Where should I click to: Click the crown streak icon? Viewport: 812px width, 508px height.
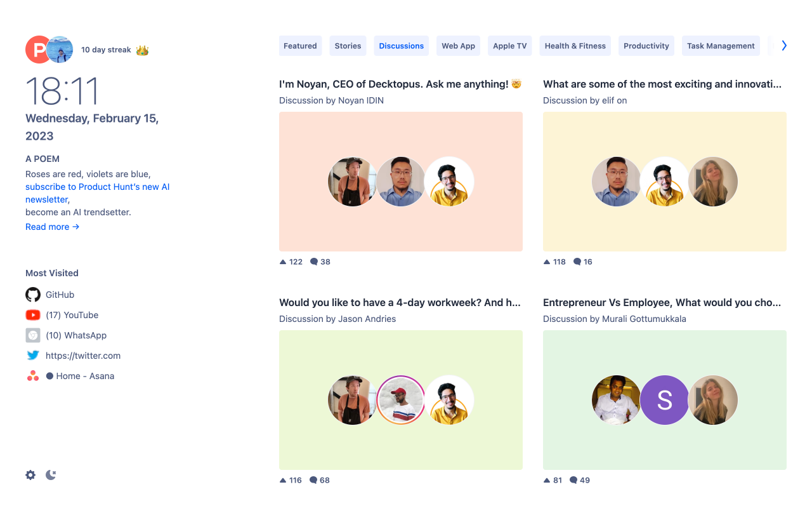tap(142, 50)
